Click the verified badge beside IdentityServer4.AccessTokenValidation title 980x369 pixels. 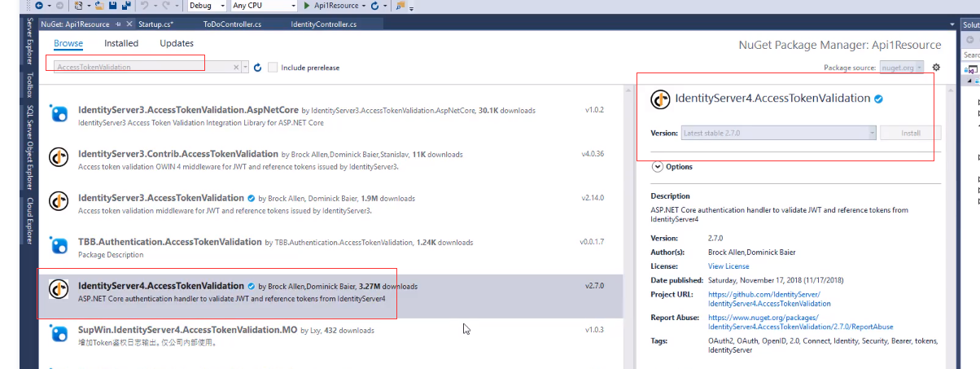tap(879, 99)
